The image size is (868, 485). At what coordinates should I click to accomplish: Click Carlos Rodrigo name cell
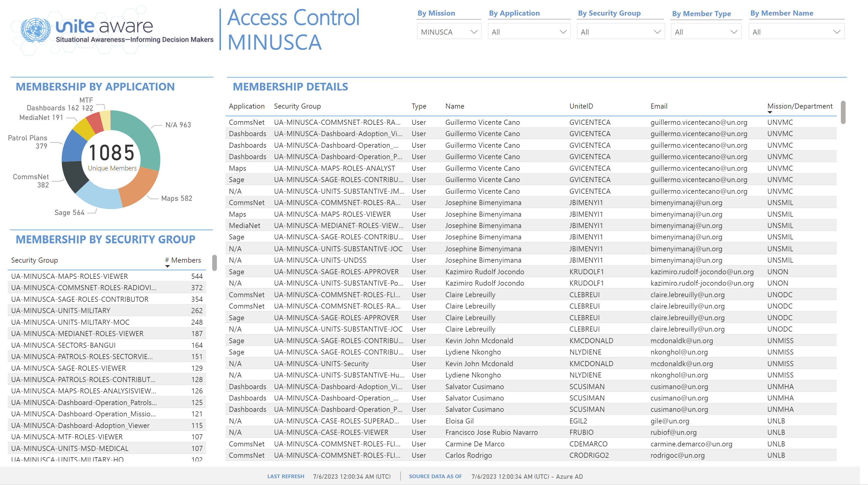[468, 456]
